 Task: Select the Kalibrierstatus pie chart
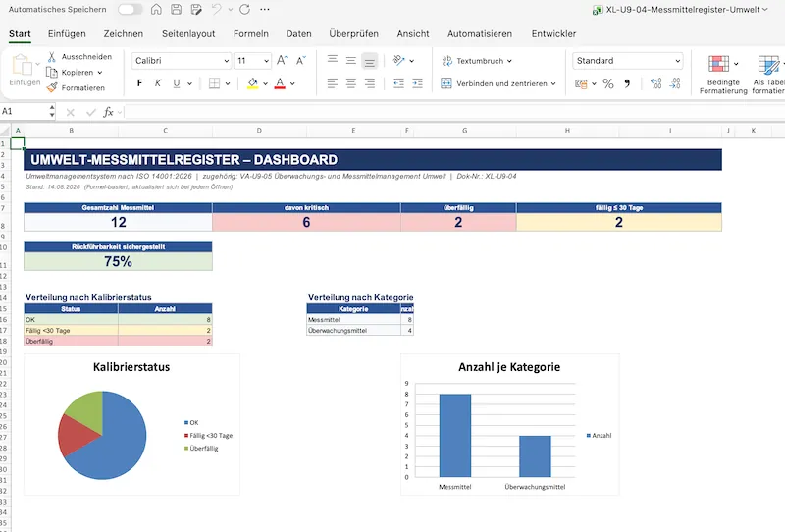tap(131, 425)
